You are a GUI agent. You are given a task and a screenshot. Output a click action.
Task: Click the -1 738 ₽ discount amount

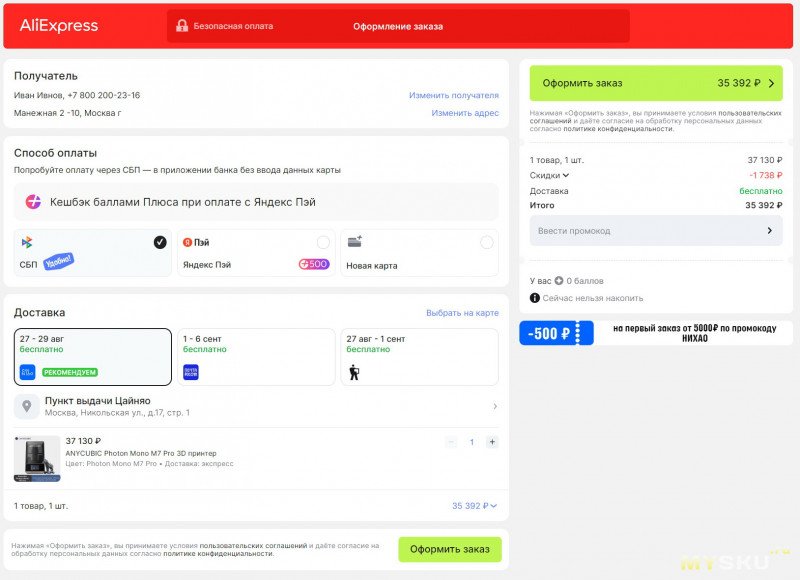766,175
